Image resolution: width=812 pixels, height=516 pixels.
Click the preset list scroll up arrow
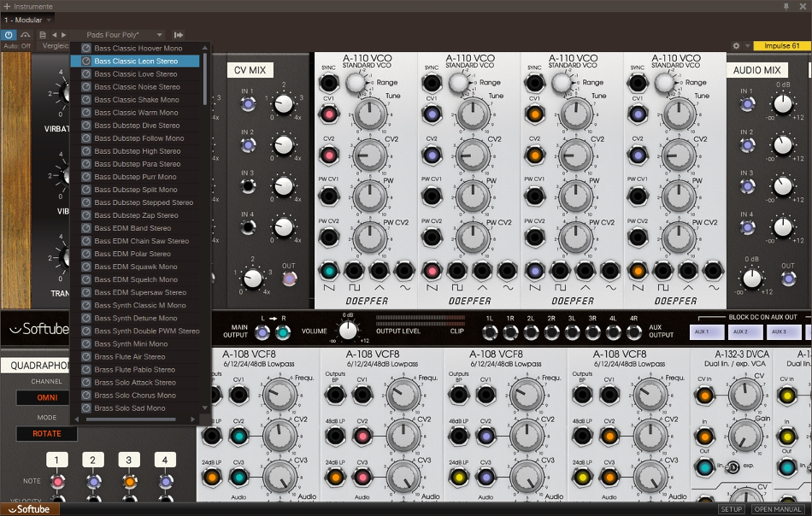(x=205, y=48)
